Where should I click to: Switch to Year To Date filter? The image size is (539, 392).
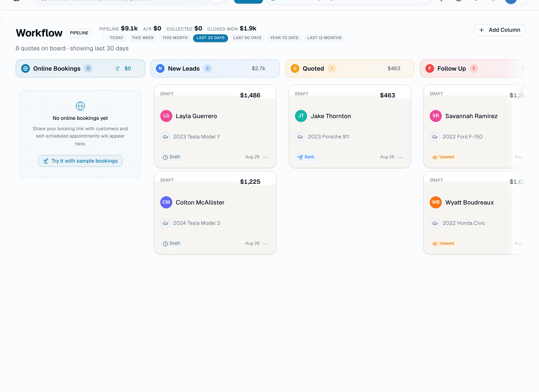point(284,38)
